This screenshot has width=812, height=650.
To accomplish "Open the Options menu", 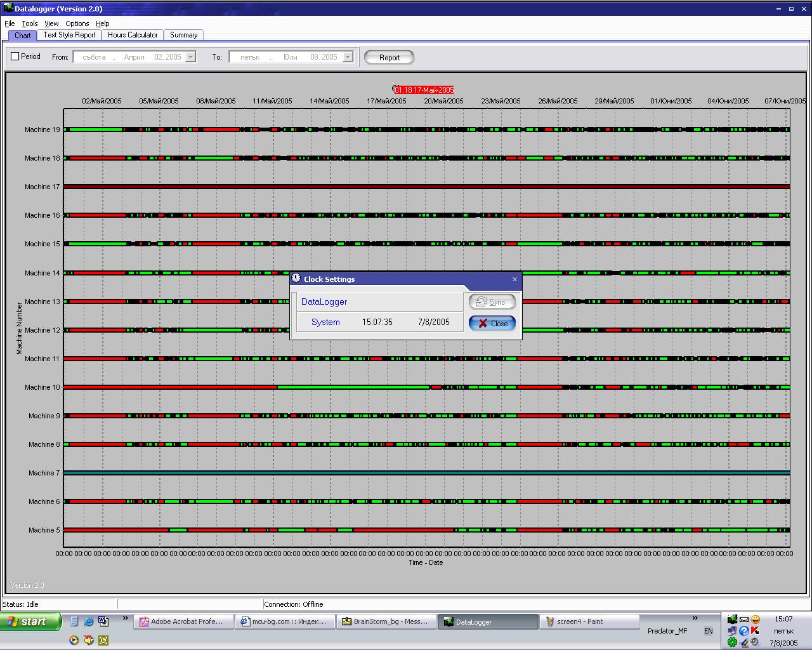I will tap(77, 23).
